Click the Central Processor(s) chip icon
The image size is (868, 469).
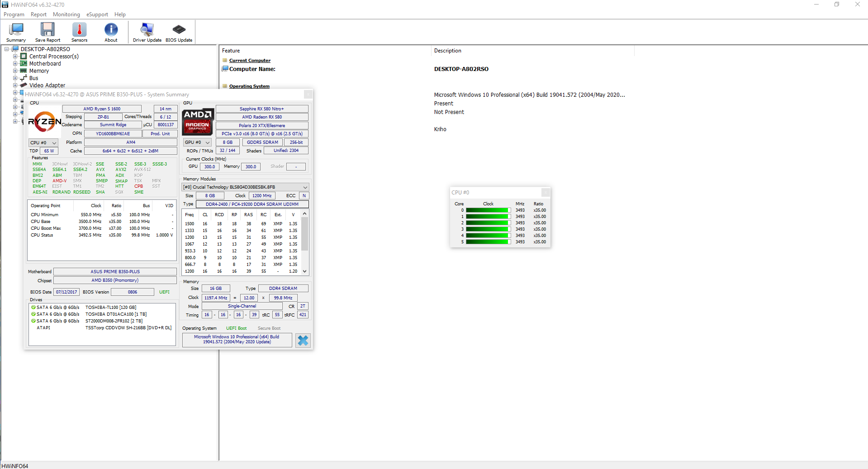click(24, 57)
